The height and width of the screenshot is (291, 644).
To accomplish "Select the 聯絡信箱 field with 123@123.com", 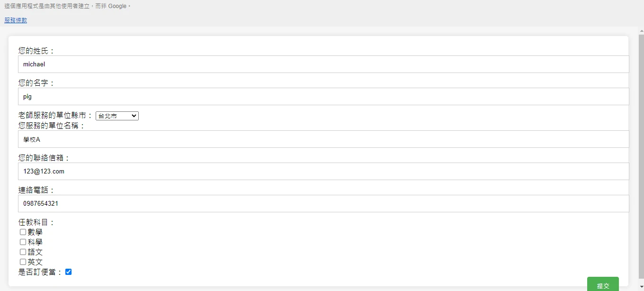I will coord(323,172).
